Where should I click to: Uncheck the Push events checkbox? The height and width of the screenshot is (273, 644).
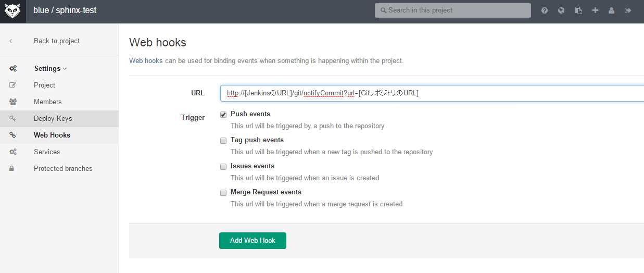[x=223, y=114]
